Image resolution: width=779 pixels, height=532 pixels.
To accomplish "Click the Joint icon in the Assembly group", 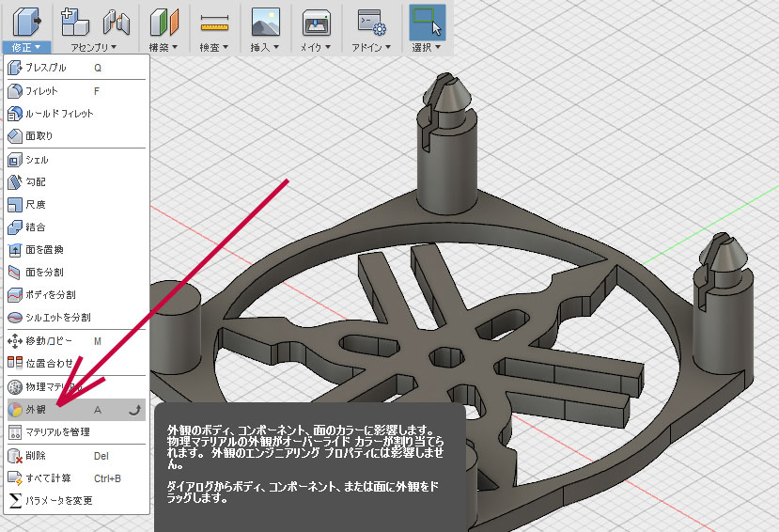I will (x=115, y=20).
